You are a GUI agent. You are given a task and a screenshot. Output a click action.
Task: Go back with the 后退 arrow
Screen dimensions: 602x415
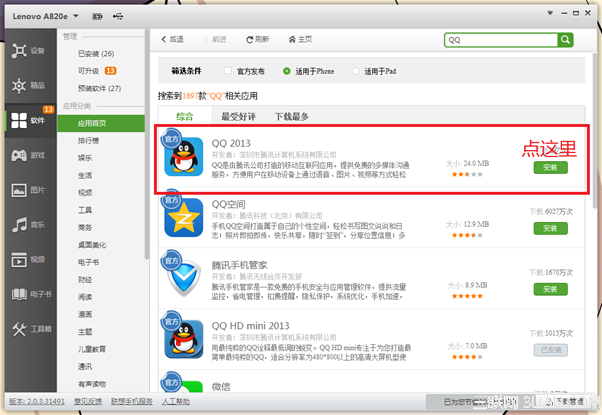[x=172, y=39]
